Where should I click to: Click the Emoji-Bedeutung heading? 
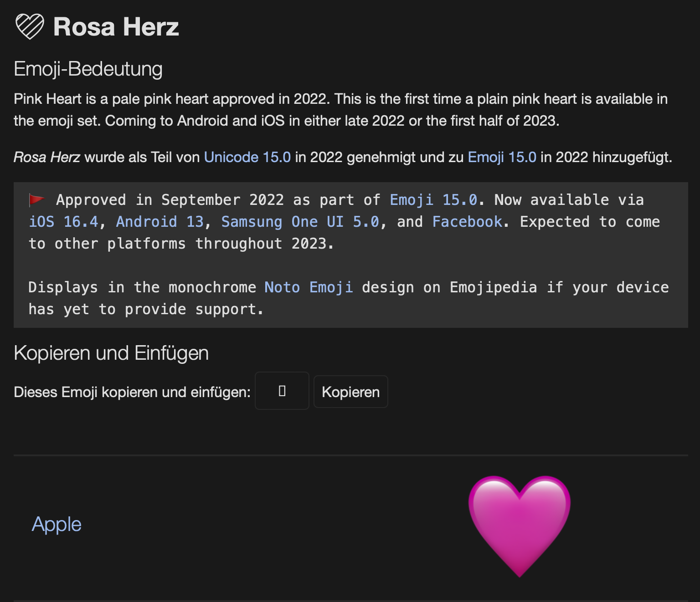(88, 69)
